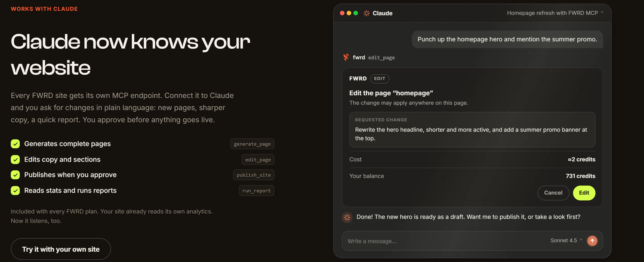644x262 pixels.
Task: Click the red close window dot
Action: [x=342, y=13]
